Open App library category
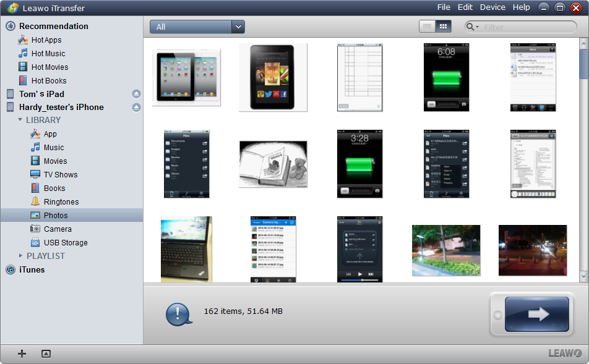 click(x=50, y=134)
